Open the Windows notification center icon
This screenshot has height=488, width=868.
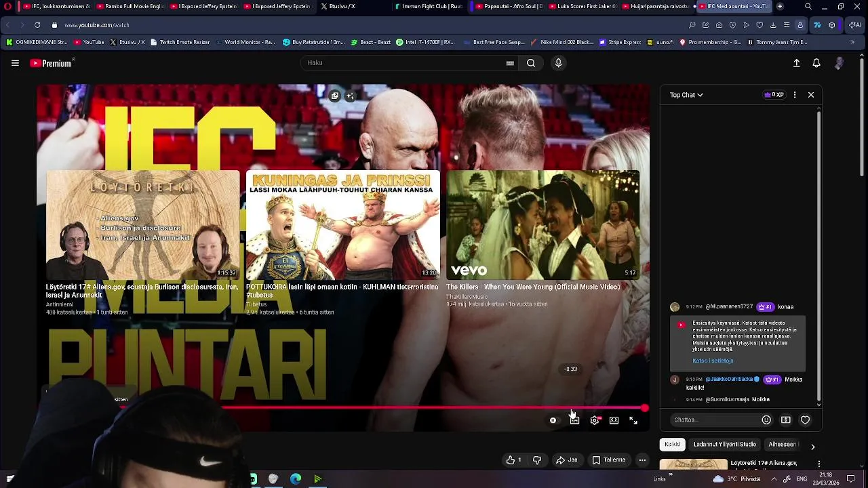[851, 479]
